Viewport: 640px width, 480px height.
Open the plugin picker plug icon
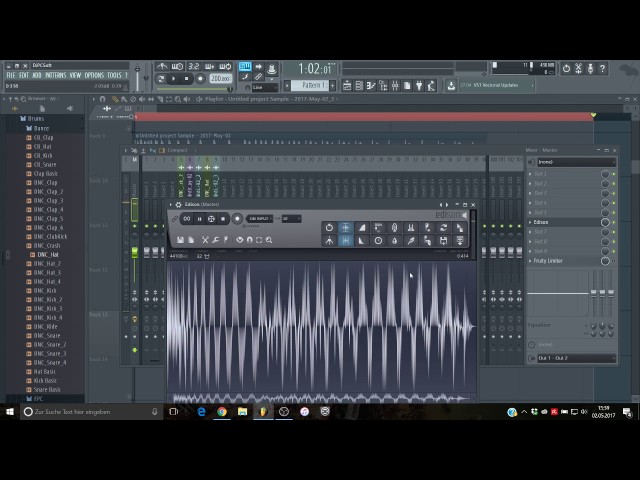419,86
